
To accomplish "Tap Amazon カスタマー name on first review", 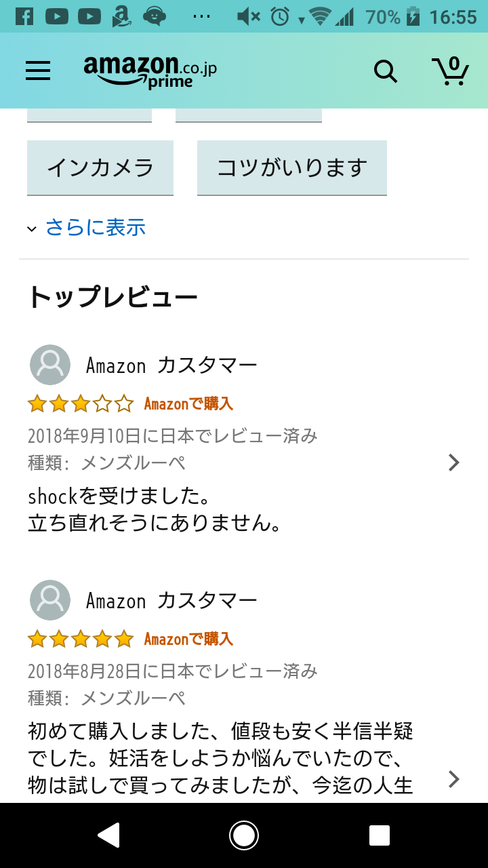I will (171, 366).
